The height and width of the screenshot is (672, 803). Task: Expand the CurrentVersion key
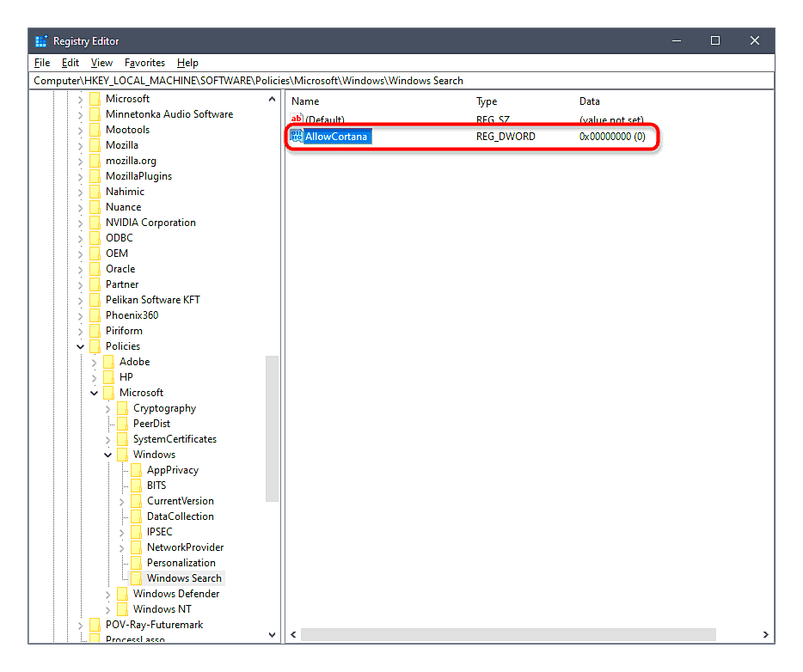click(x=122, y=501)
